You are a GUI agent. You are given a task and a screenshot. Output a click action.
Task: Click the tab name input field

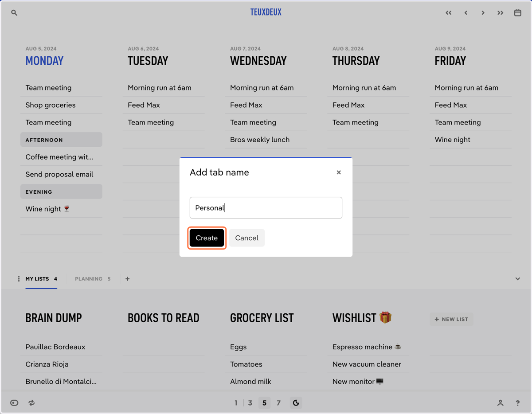tap(266, 208)
